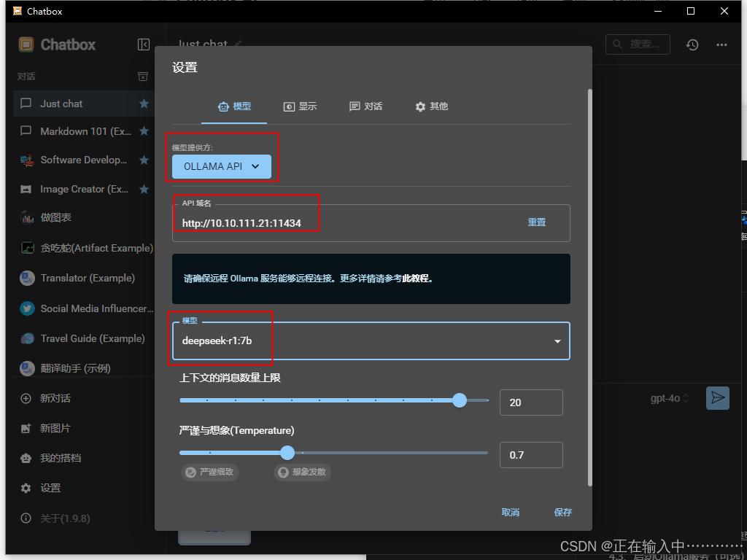Open the Social Media Influencer conversation
This screenshot has height=560, width=747.
85,308
